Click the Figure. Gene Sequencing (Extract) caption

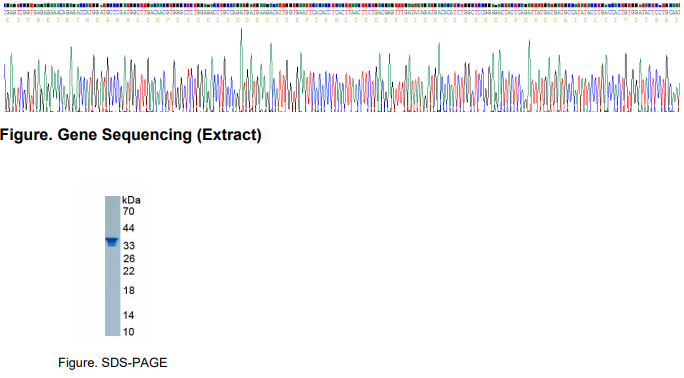tap(130, 135)
